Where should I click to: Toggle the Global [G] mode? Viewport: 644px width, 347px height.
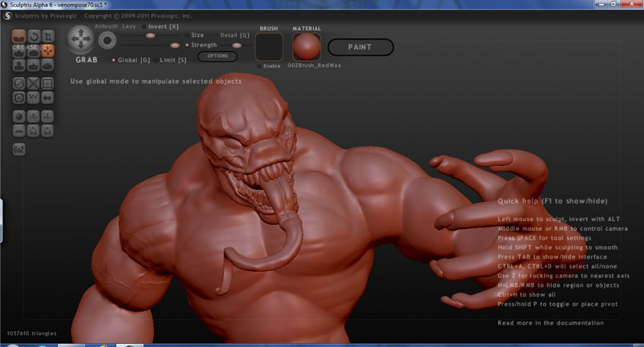coord(131,60)
